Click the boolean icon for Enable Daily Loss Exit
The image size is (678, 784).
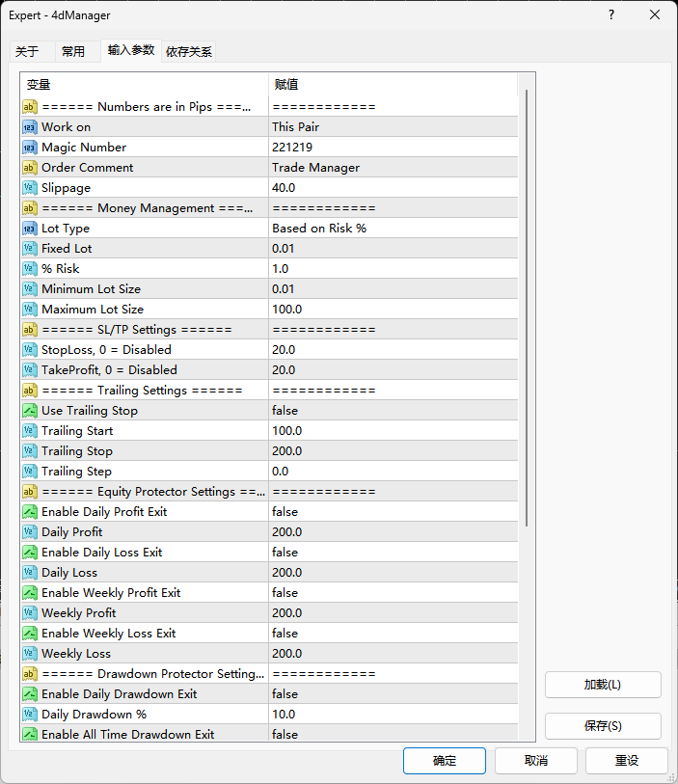[x=30, y=553]
